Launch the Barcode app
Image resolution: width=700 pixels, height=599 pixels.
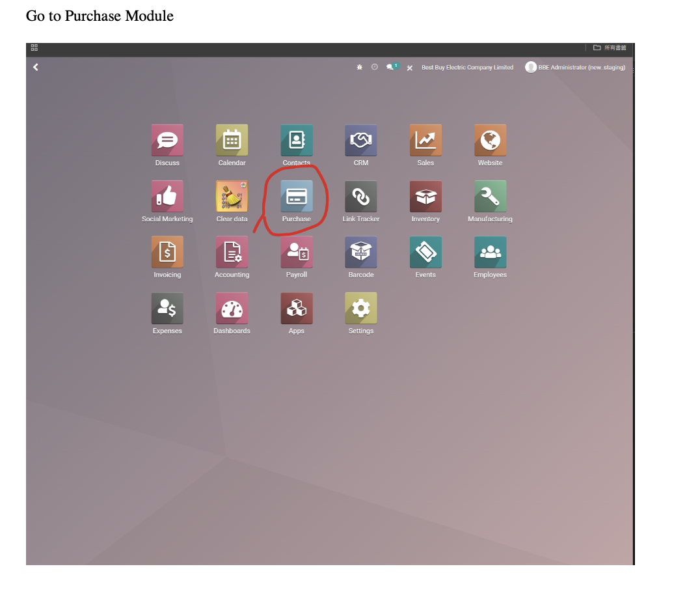[x=361, y=253]
